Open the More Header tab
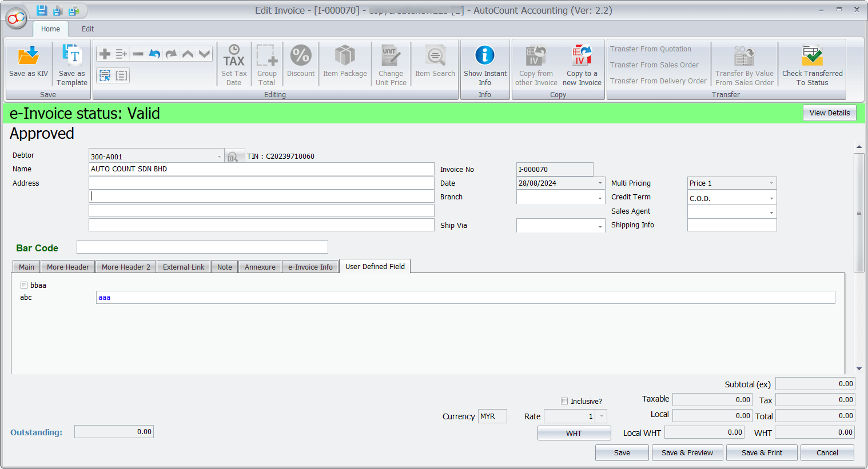 (x=68, y=267)
